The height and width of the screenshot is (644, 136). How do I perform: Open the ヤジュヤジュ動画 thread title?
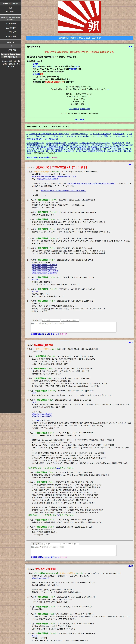click(x=45, y=569)
